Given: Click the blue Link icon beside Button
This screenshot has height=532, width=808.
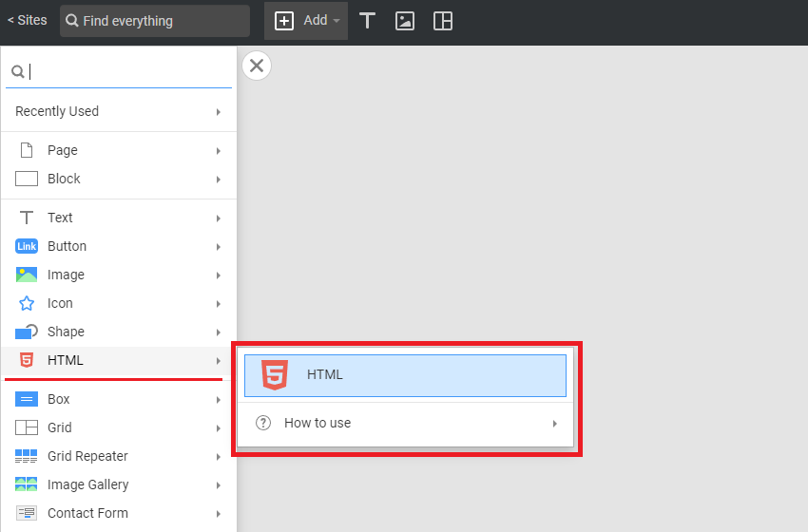Looking at the screenshot, I should [x=27, y=246].
